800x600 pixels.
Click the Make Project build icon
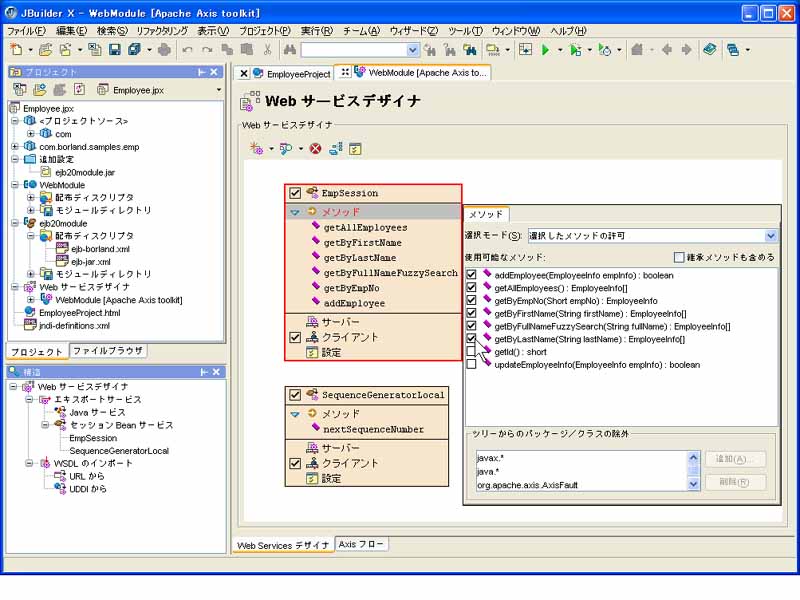(x=493, y=49)
